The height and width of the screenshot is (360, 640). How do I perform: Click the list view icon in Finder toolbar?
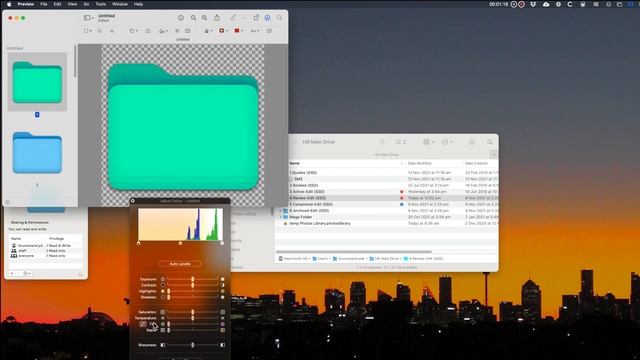[x=400, y=142]
